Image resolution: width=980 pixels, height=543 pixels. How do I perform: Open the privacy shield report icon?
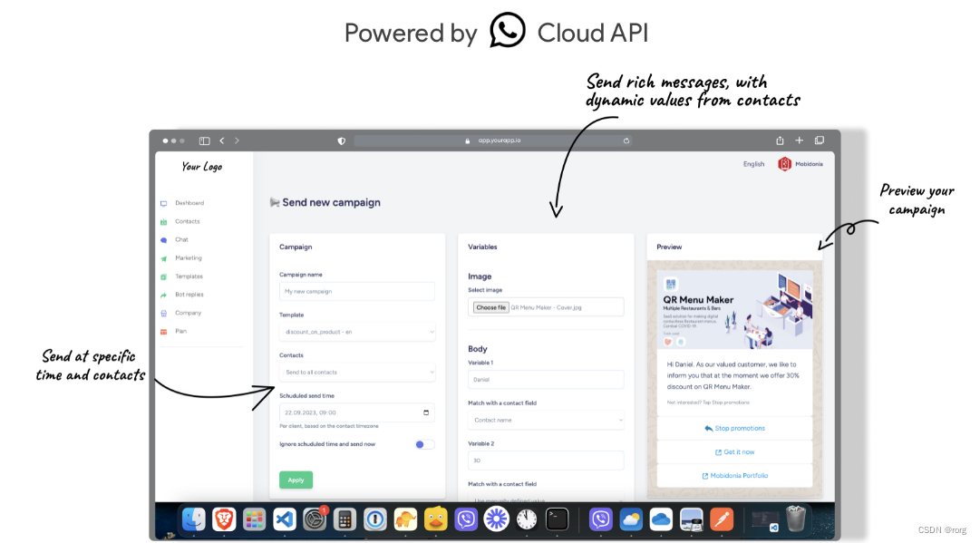(341, 141)
